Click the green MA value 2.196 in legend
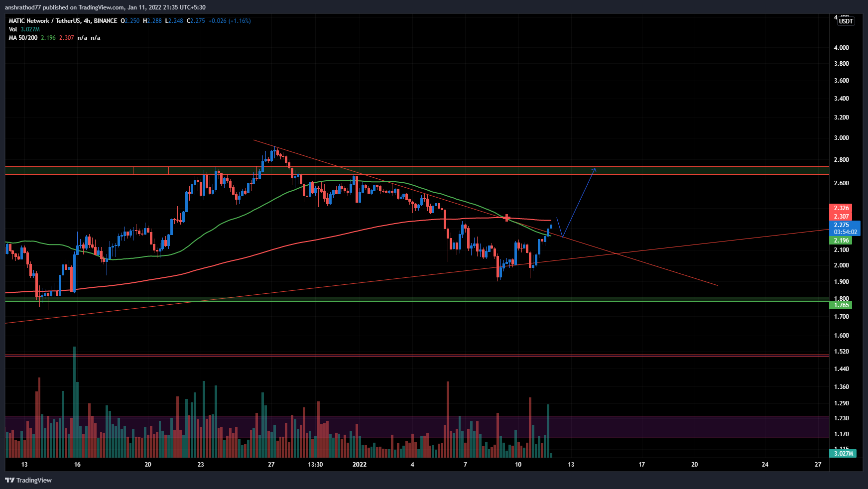Viewport: 868px width, 489px height. point(48,38)
